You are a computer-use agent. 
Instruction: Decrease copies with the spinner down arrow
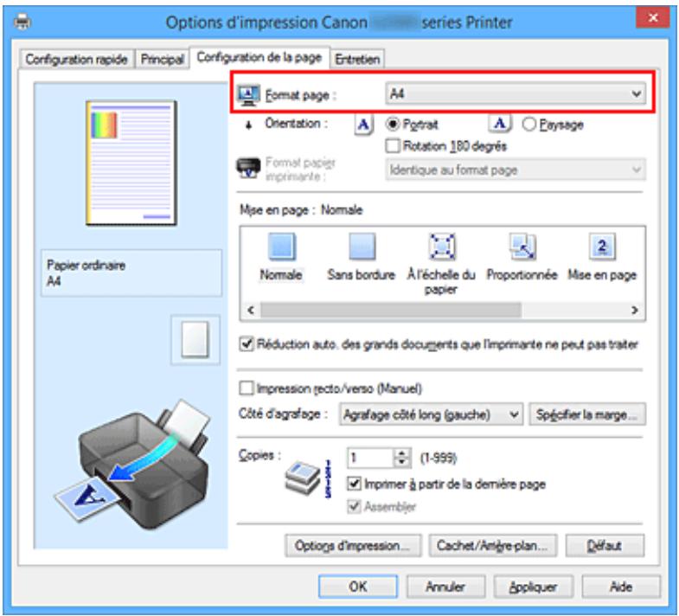[x=402, y=462]
